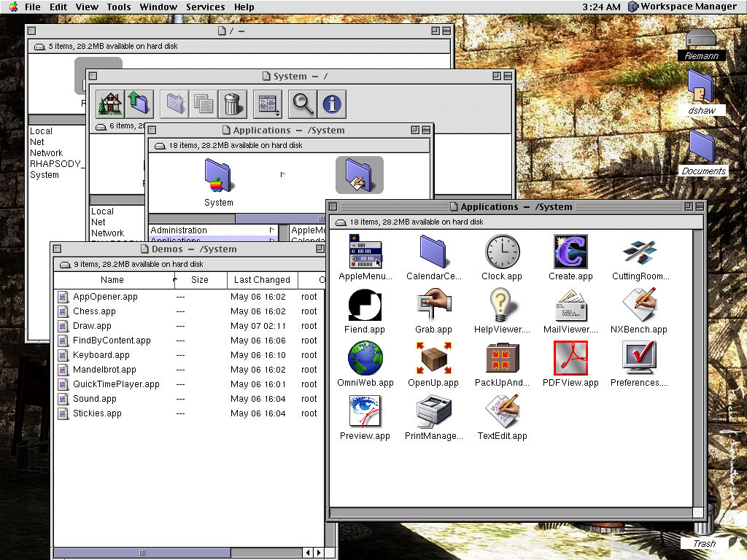Open PackUpAnd... app icon
The height and width of the screenshot is (560, 747).
click(x=502, y=358)
